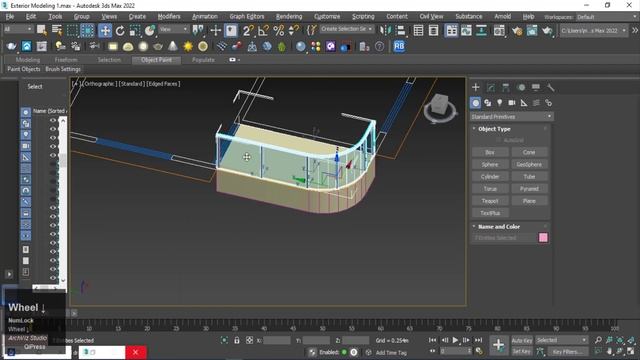
Task: Click the Align tool icon
Action: [x=400, y=30]
